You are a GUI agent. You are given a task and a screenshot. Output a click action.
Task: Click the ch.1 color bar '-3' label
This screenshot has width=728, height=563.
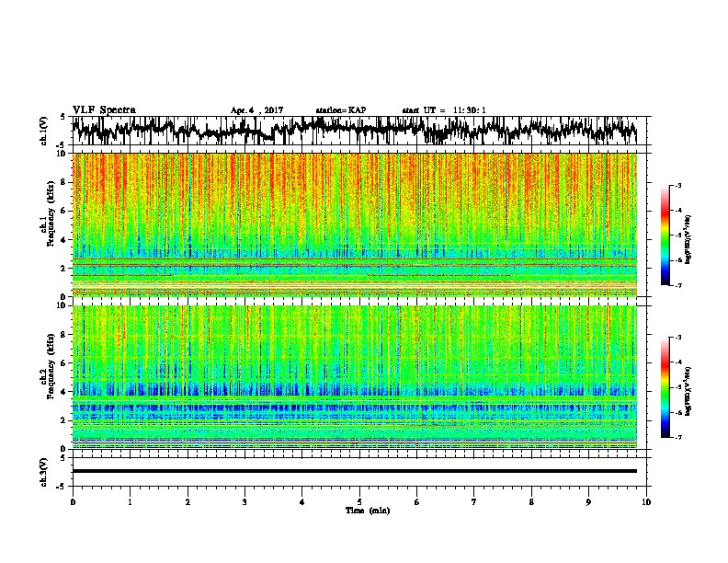[x=678, y=186]
